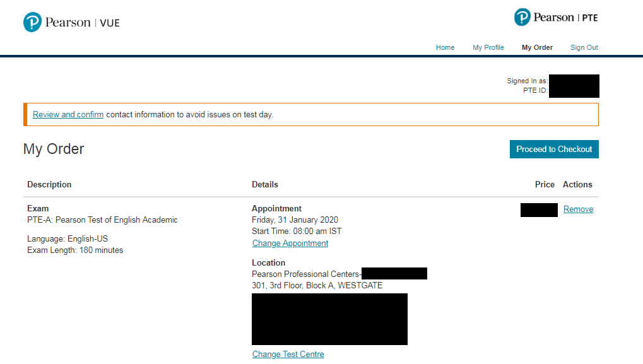This screenshot has height=364, width=643.
Task: Click the Language: English-US text
Action: [x=68, y=238]
